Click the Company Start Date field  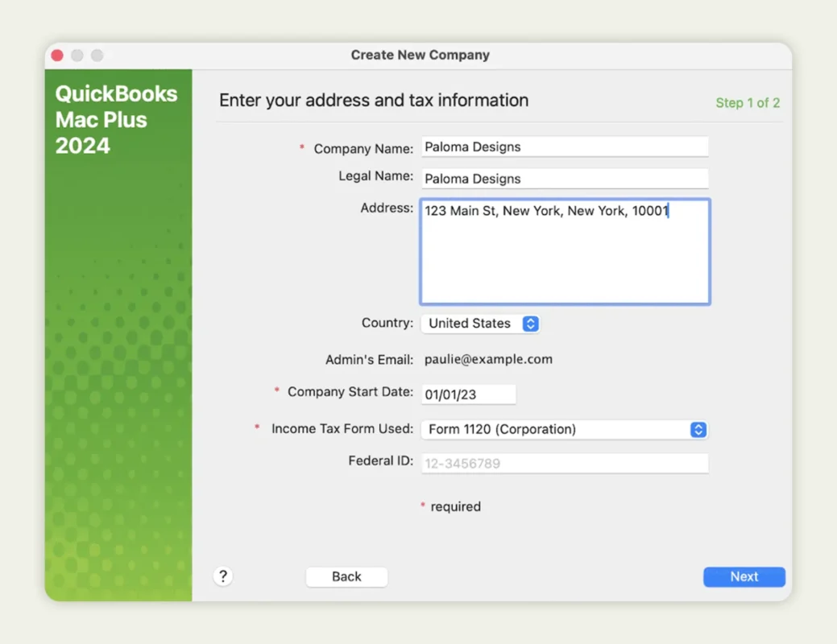tap(468, 394)
